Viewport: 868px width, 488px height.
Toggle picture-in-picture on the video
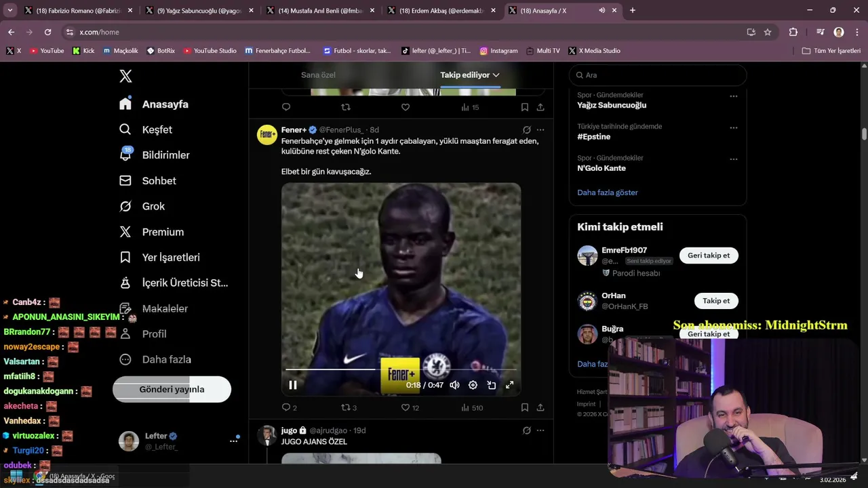coord(491,385)
